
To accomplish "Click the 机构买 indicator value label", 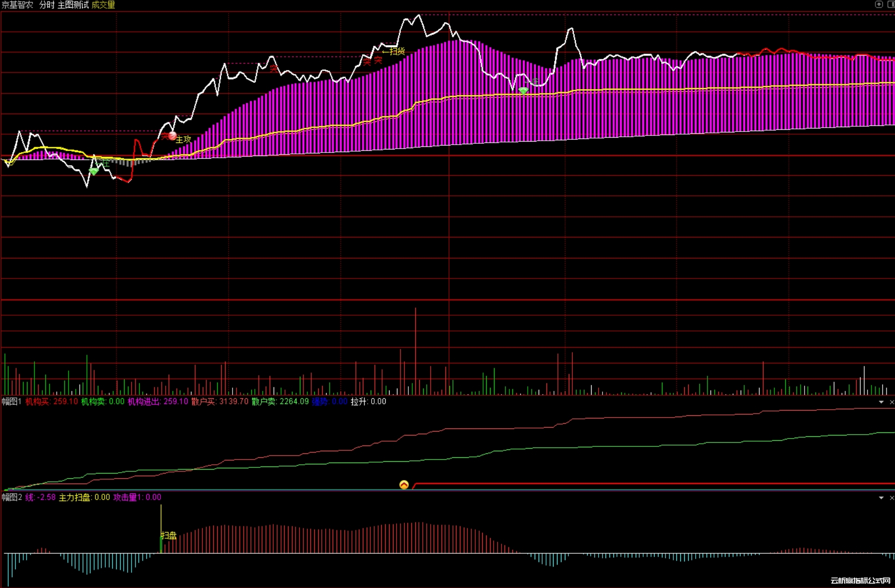I will (51, 402).
